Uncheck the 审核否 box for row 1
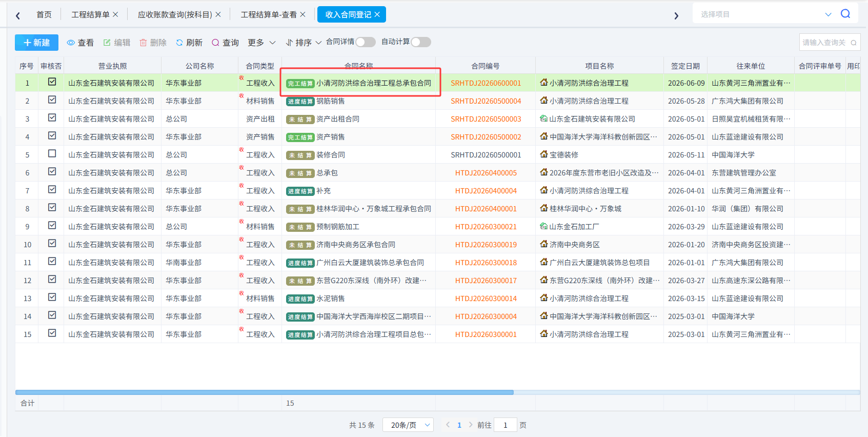The image size is (868, 437). pyautogui.click(x=52, y=82)
